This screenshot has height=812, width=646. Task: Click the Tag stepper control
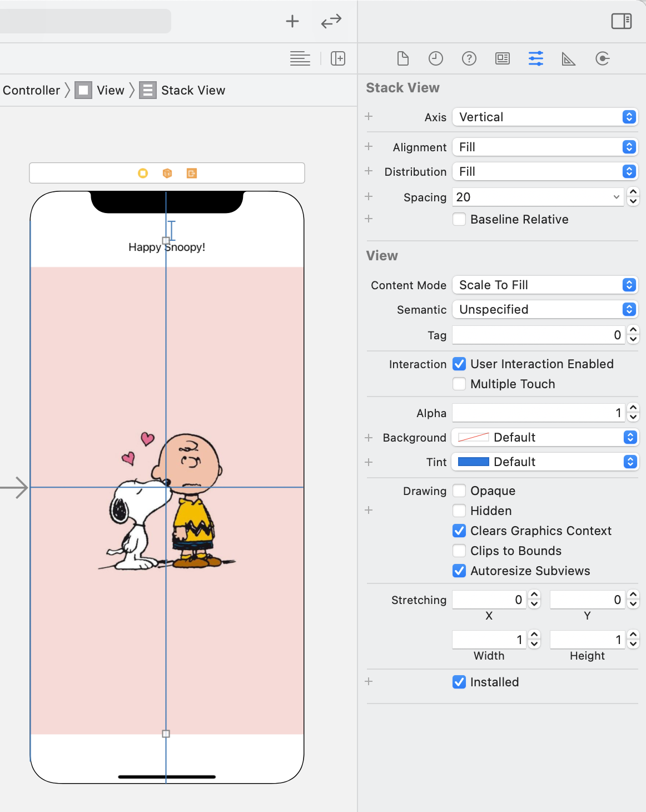633,335
